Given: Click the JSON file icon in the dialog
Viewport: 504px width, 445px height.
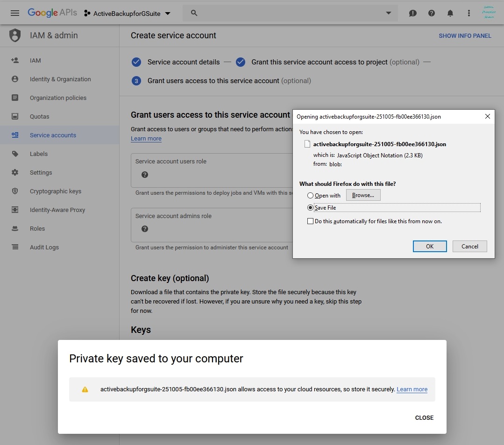Looking at the screenshot, I should click(307, 144).
